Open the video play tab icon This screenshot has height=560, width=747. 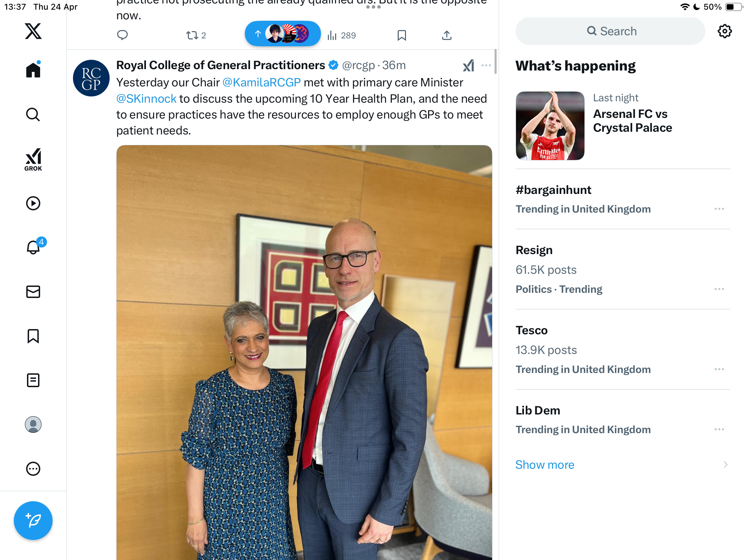tap(33, 203)
